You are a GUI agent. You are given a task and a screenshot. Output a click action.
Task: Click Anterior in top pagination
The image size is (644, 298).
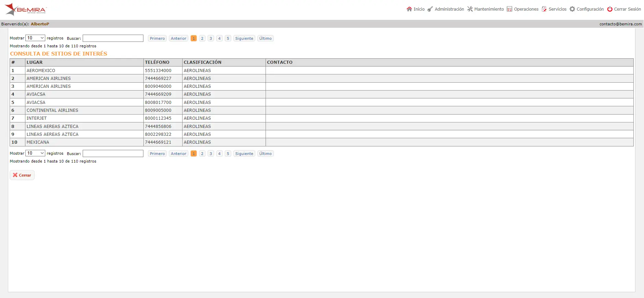pyautogui.click(x=178, y=38)
